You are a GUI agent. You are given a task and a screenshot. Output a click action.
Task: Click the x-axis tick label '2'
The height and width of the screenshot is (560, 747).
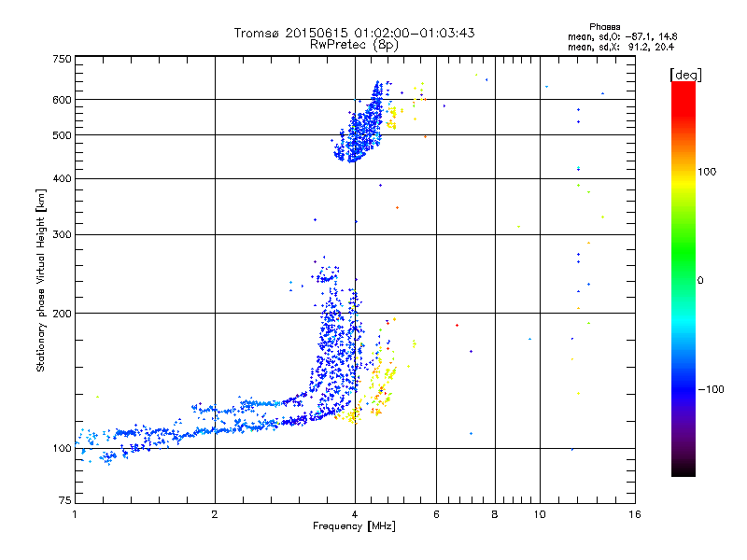click(x=215, y=514)
